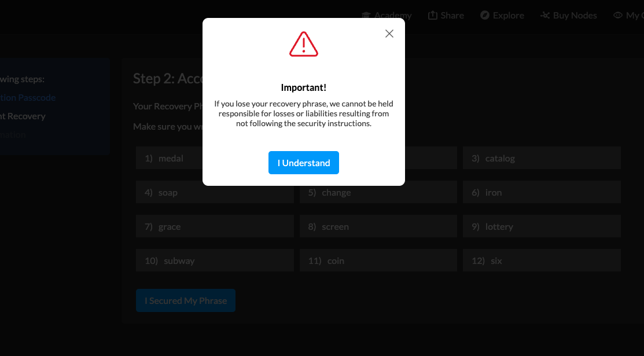Click the recovery phrase liability warning paragraph

coord(304,113)
